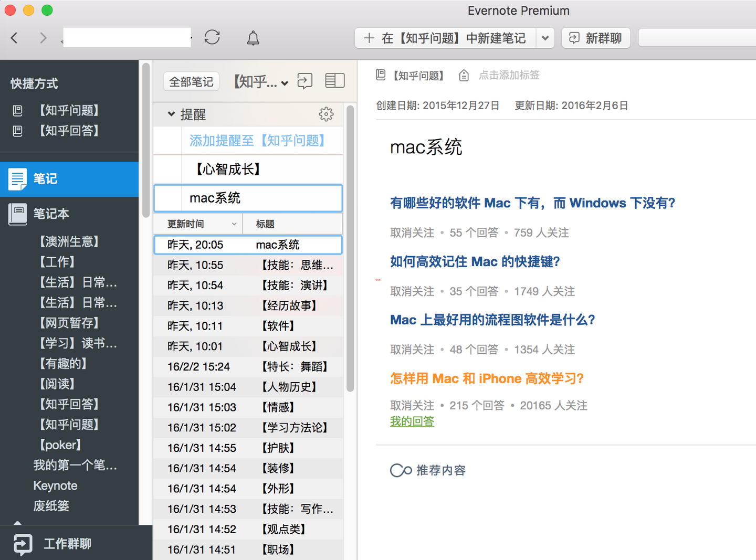Select note 【装修】

[248, 468]
